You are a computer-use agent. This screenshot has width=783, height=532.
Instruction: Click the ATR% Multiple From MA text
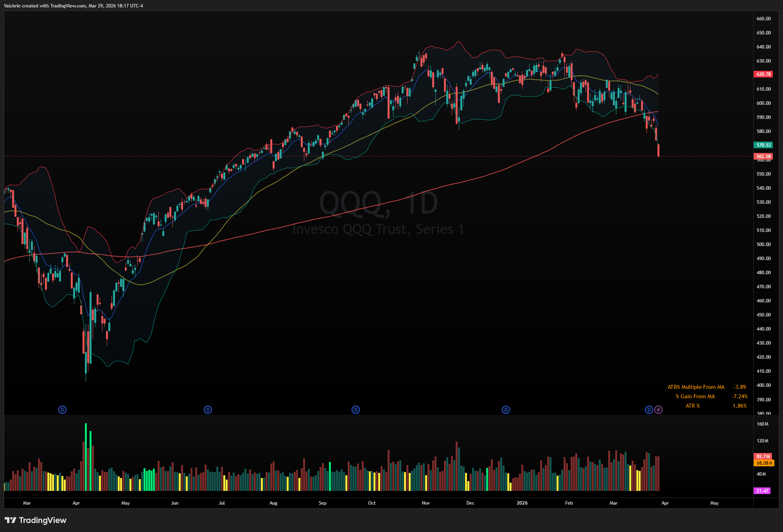click(x=696, y=387)
